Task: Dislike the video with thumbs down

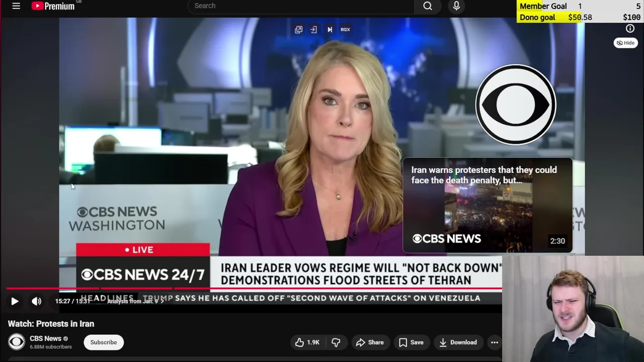Action: click(x=336, y=342)
